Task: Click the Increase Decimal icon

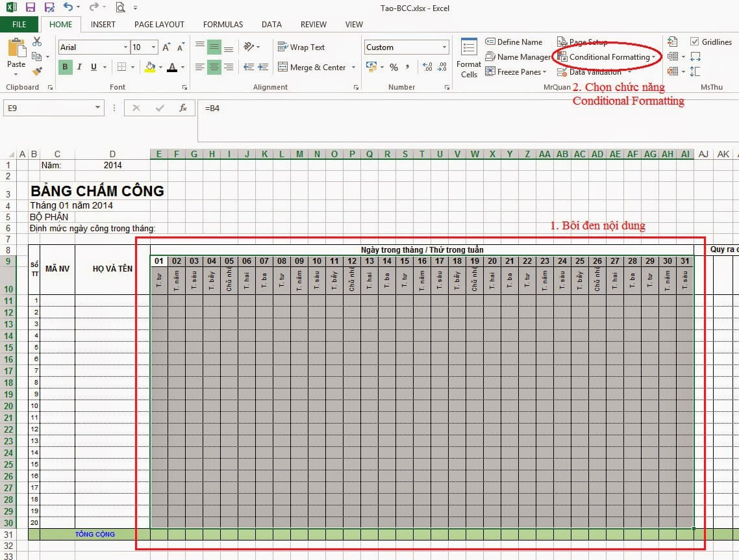Action: coord(427,67)
